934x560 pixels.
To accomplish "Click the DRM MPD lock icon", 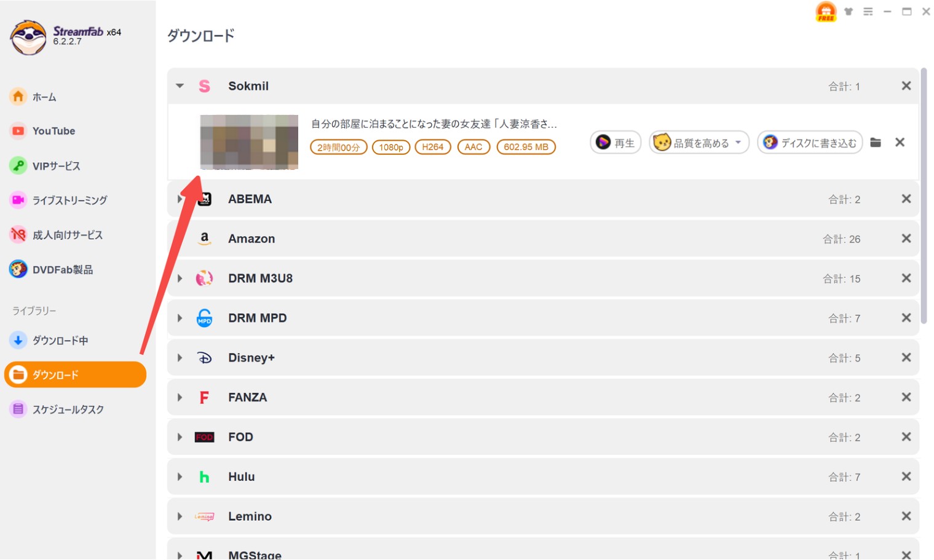I will point(204,318).
